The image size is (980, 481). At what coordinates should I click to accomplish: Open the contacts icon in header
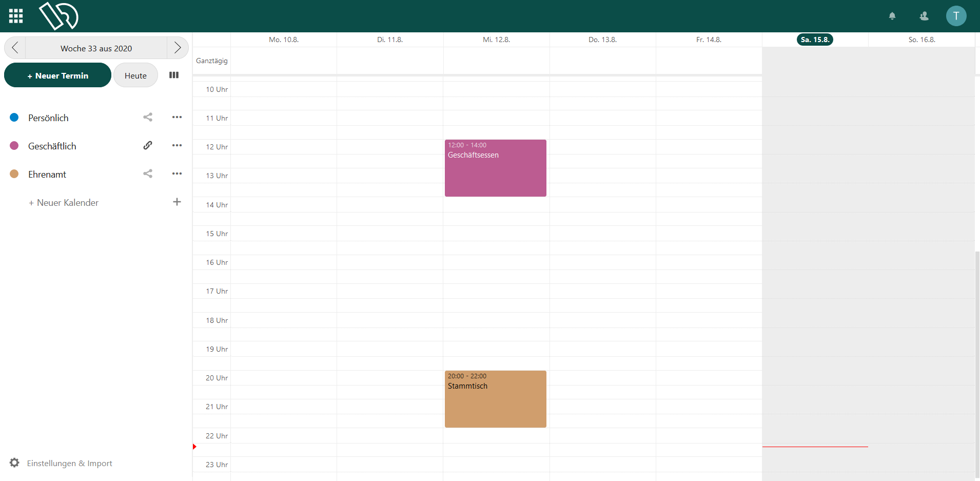point(924,16)
